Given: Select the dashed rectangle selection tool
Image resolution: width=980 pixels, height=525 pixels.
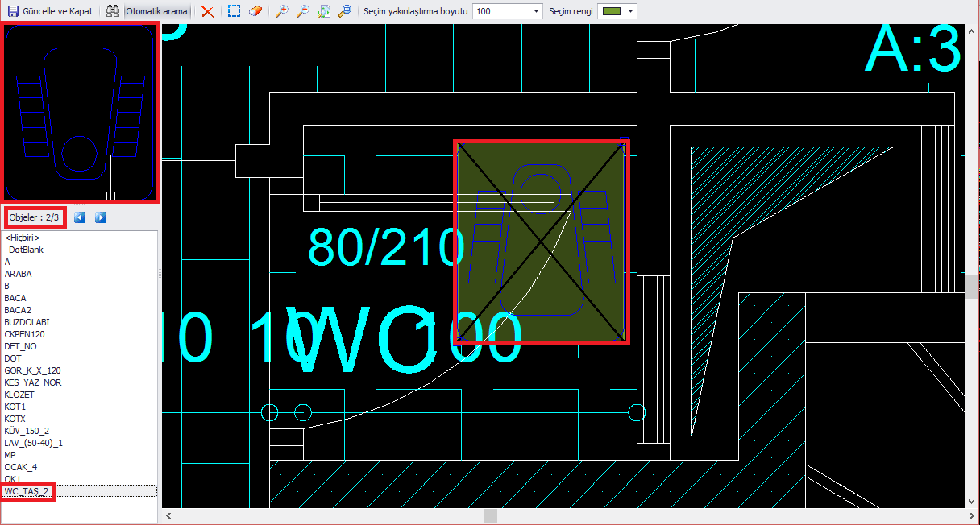Looking at the screenshot, I should coord(234,11).
